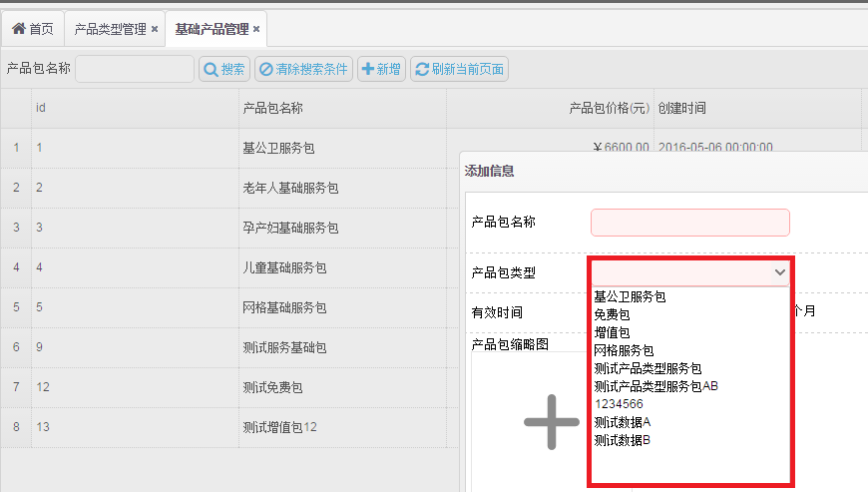Select the 老年人基础服务包 table row
The width and height of the screenshot is (868, 492).
pyautogui.click(x=290, y=188)
